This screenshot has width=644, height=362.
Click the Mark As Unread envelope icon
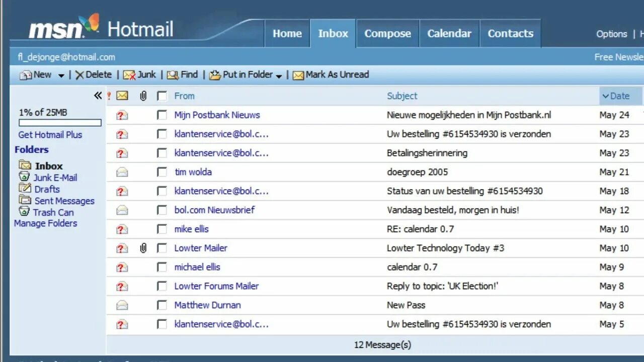coord(298,75)
